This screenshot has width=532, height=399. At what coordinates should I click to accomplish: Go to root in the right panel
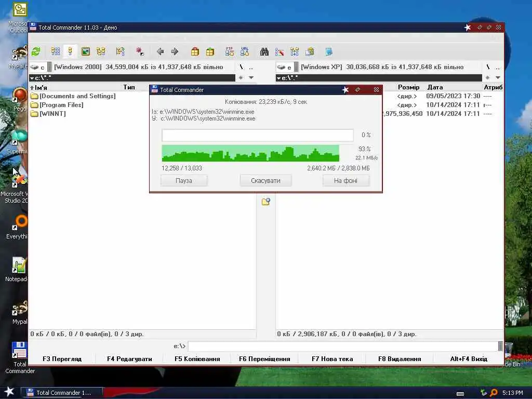[488, 67]
